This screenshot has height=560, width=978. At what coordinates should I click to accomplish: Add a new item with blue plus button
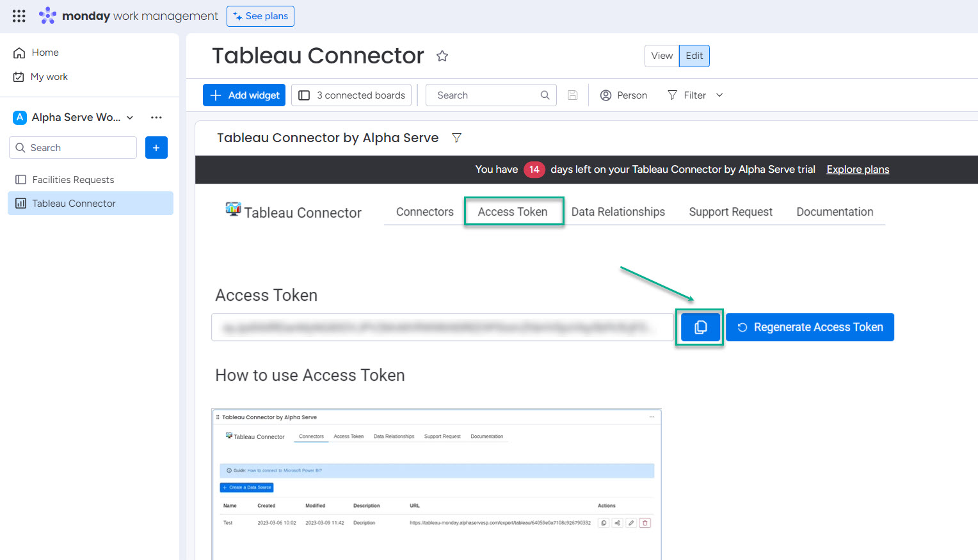pyautogui.click(x=156, y=147)
